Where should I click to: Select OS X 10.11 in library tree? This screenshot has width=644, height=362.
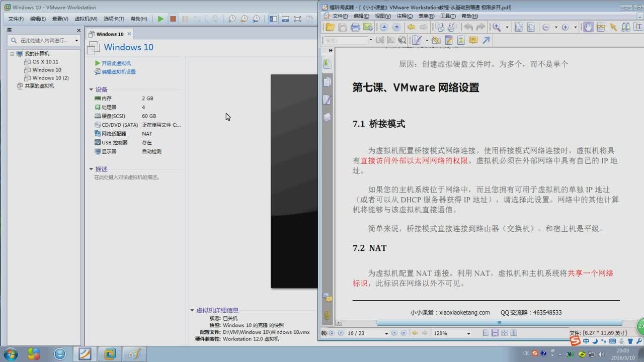[x=45, y=62]
